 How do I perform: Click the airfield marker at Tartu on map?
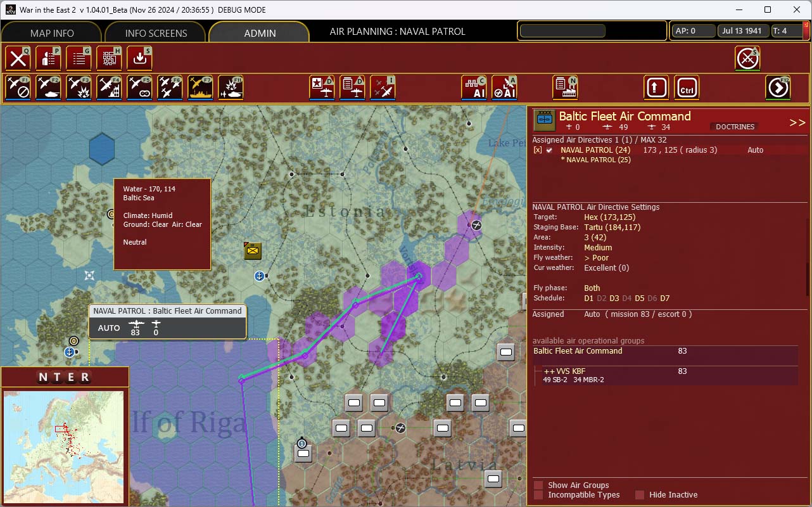tap(476, 225)
